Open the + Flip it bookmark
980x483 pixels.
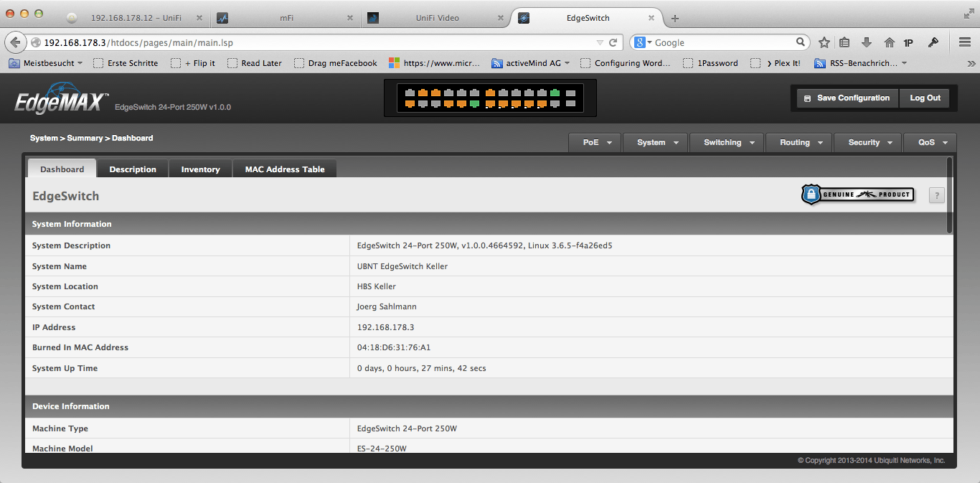[193, 63]
